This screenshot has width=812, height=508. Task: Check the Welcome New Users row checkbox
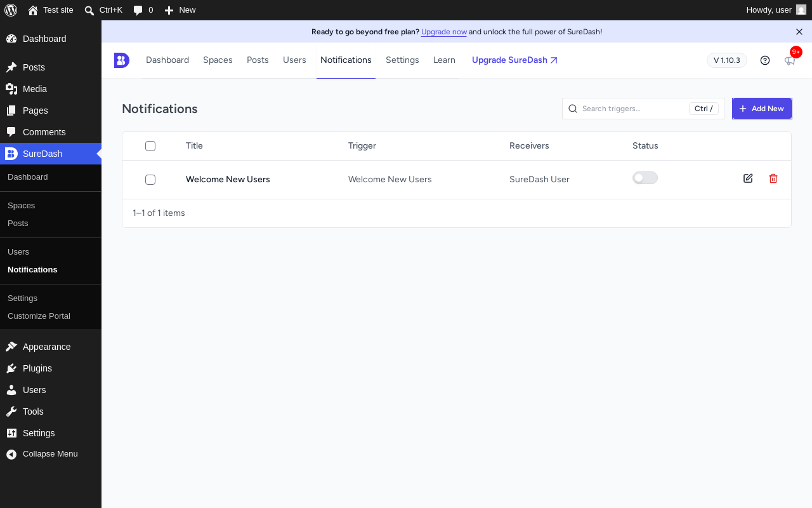150,180
